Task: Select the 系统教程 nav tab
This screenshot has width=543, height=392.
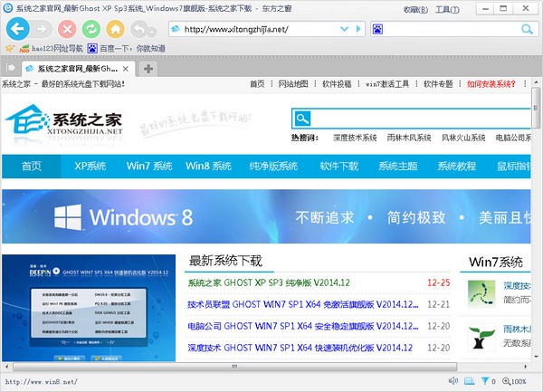Action: pos(457,167)
